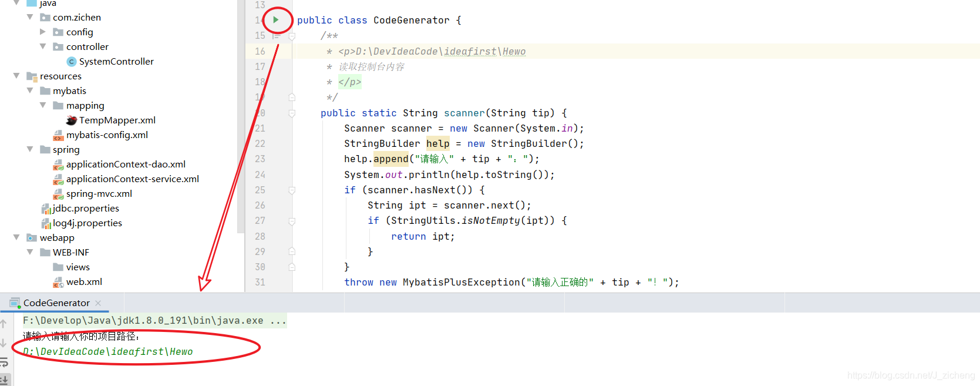Click MybatisPlusException on line 31
The image size is (980, 386).
[x=462, y=283]
